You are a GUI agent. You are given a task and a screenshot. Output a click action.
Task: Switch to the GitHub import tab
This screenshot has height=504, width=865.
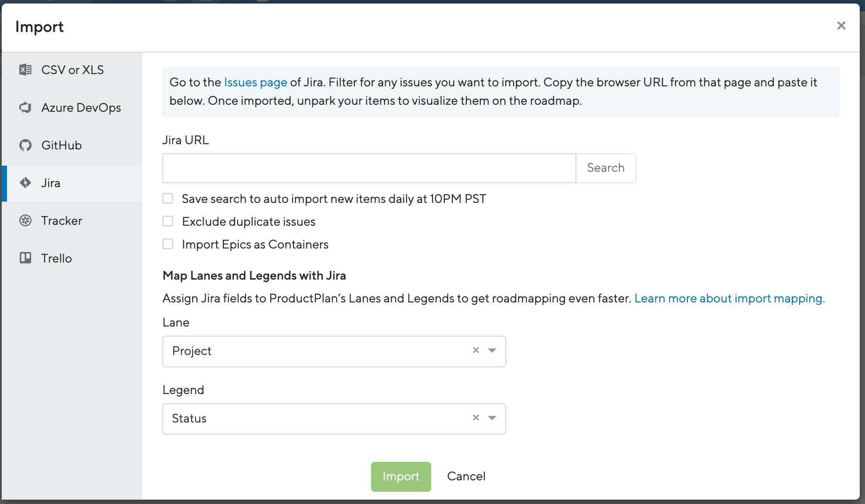point(72,145)
